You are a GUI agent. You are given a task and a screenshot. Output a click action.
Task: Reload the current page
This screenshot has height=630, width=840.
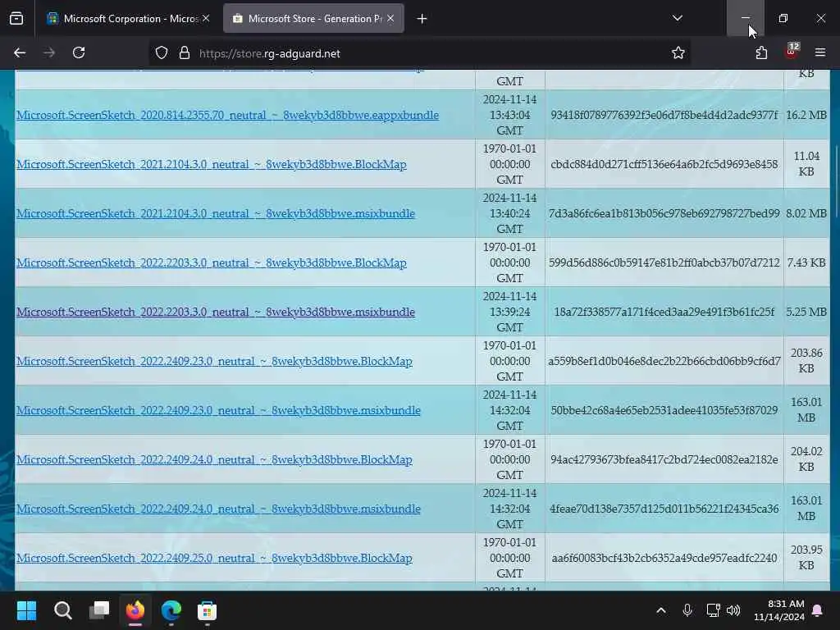[x=79, y=52]
